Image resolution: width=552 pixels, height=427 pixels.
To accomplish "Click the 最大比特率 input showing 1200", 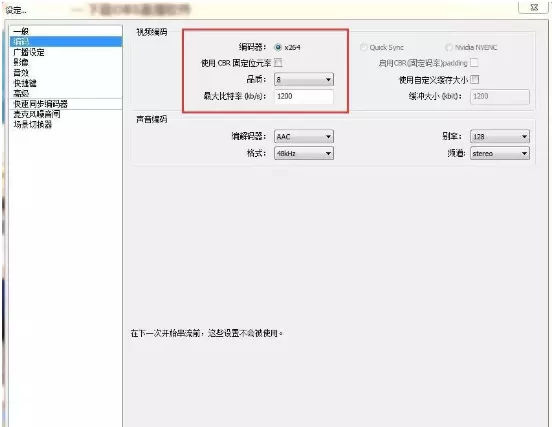I will pyautogui.click(x=304, y=96).
